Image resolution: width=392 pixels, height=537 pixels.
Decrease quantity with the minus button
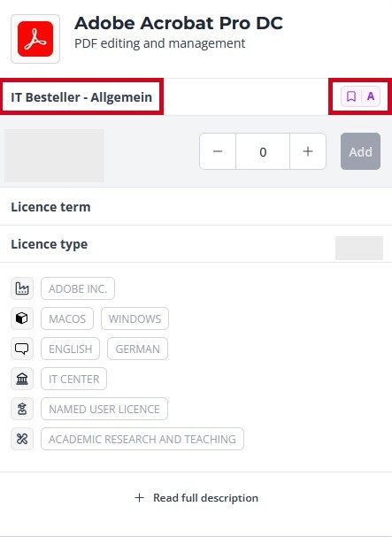pos(218,151)
